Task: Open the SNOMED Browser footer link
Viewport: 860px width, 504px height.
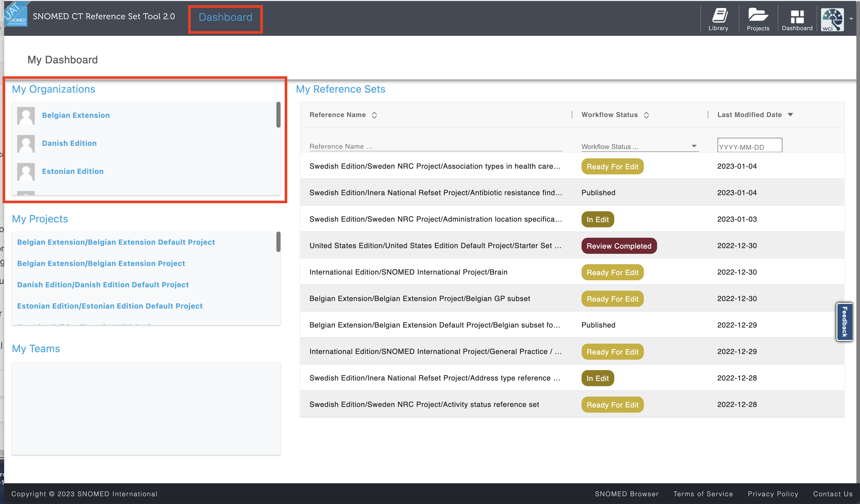Action: pos(626,494)
